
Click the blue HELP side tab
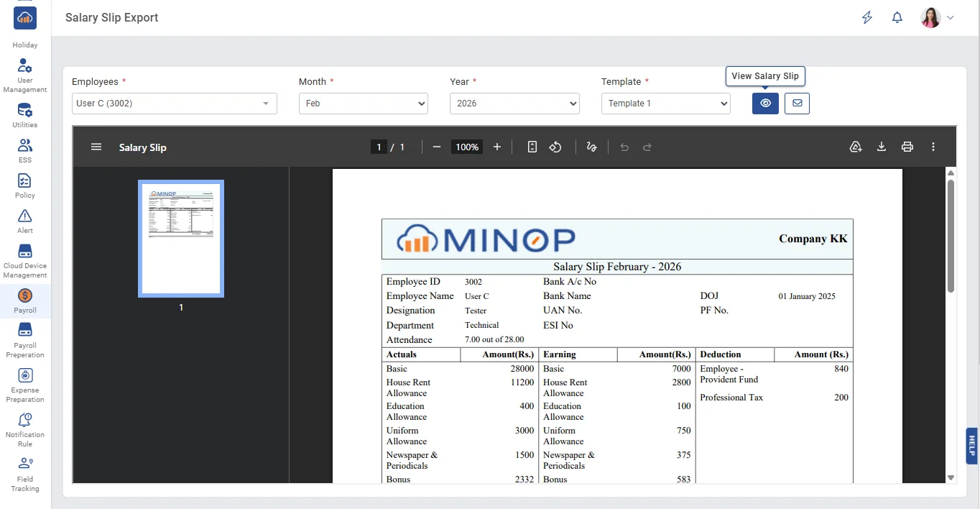[972, 446]
